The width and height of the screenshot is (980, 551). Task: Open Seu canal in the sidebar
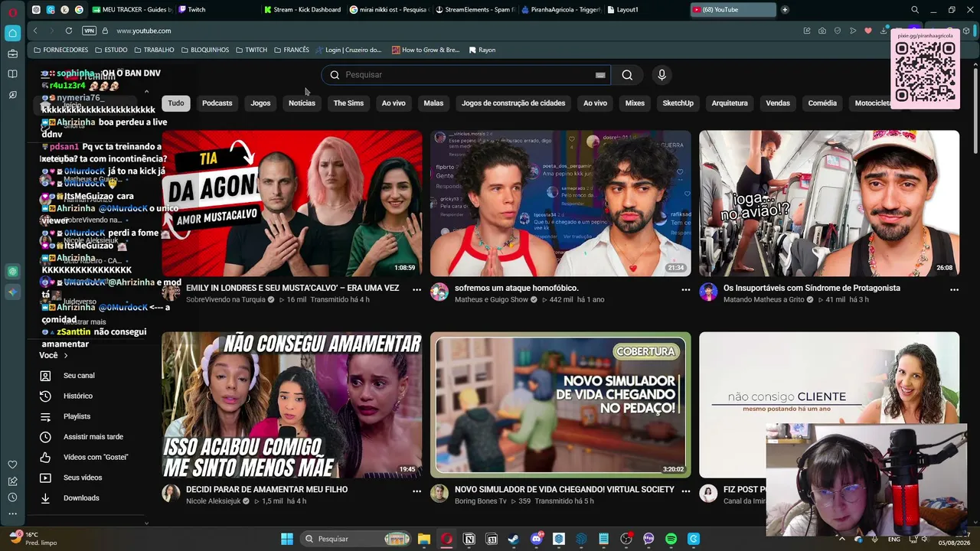tap(79, 376)
